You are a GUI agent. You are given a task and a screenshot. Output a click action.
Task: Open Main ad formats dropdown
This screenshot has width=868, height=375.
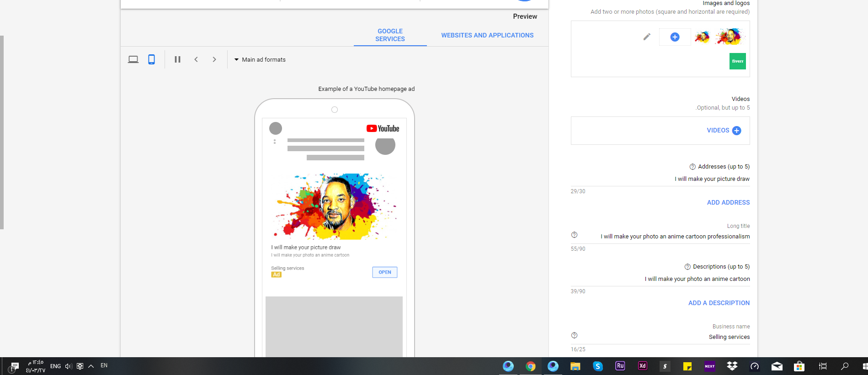[x=260, y=59]
